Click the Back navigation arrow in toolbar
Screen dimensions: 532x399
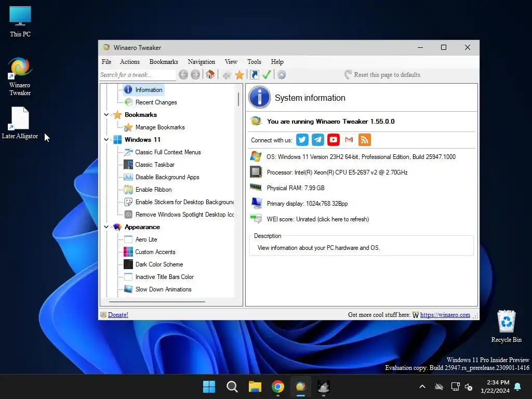point(183,75)
